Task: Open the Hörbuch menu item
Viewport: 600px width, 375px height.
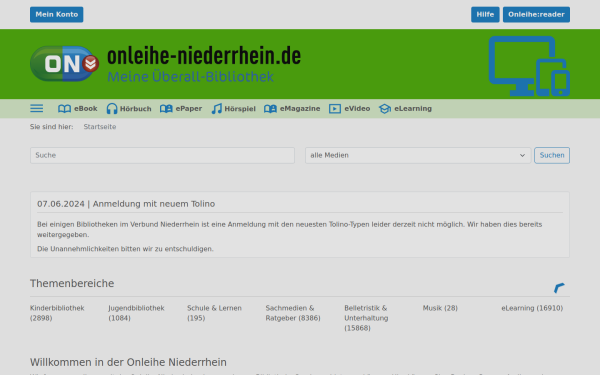Action: tap(129, 109)
